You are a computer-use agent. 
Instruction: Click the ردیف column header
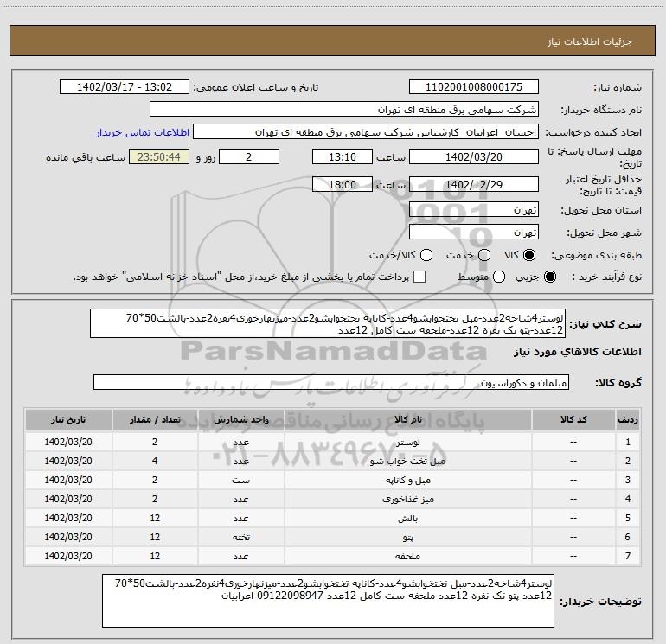pos(628,419)
